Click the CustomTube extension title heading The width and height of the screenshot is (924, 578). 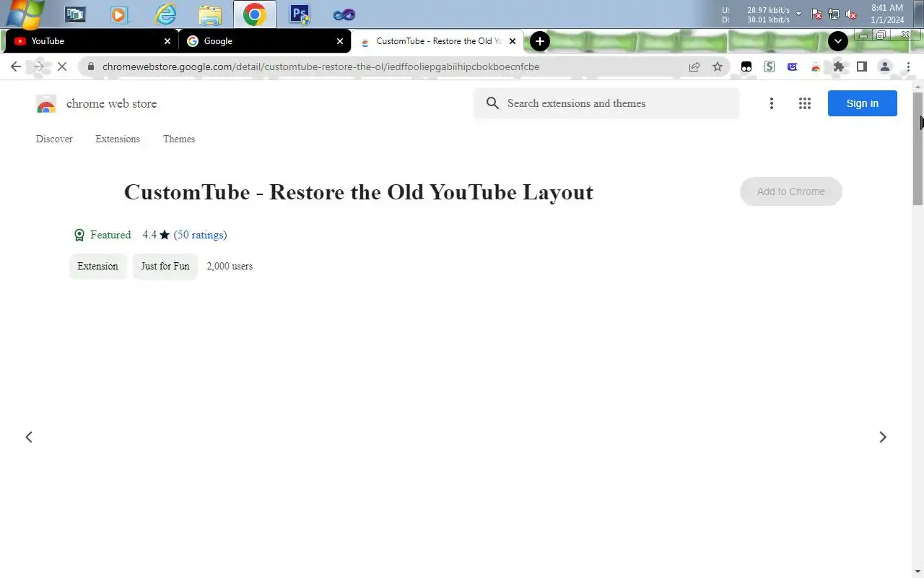359,192
